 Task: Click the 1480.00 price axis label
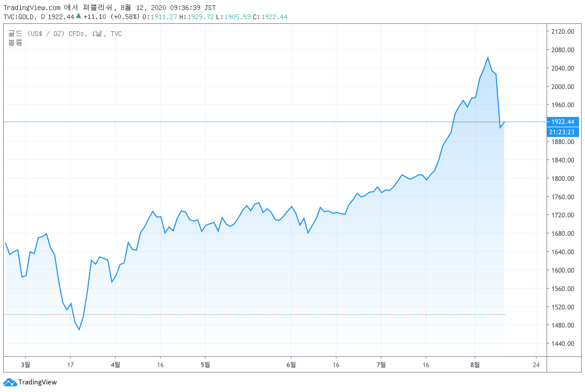pos(563,325)
